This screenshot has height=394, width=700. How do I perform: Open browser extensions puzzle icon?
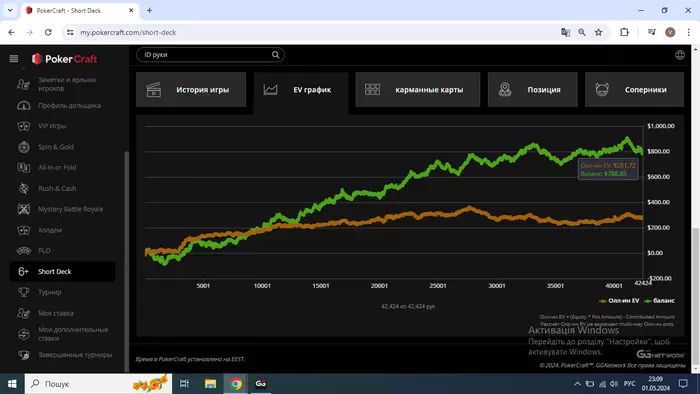(624, 32)
